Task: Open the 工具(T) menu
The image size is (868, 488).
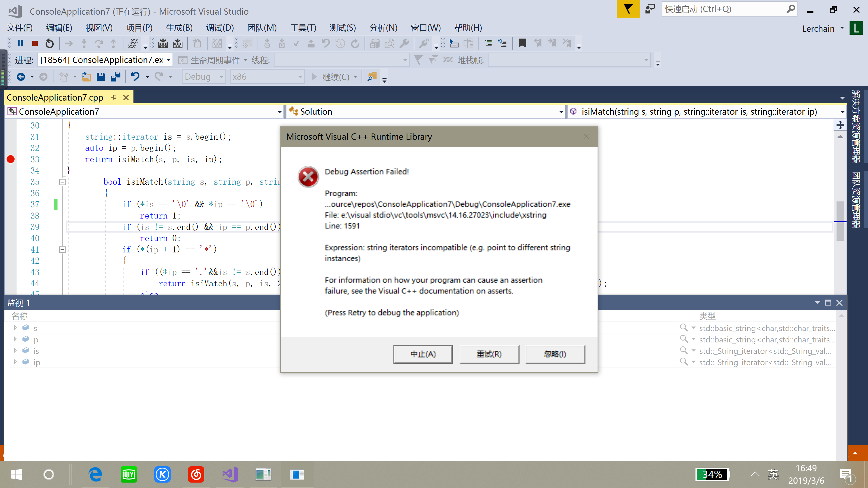Action: coord(303,28)
